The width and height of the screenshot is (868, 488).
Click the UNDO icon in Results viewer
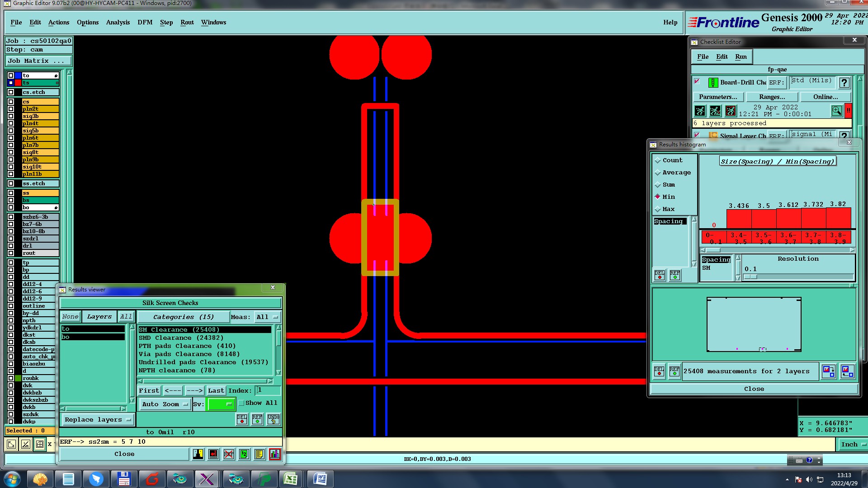click(x=273, y=419)
